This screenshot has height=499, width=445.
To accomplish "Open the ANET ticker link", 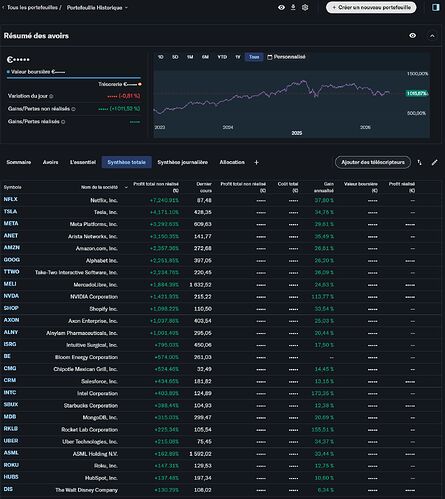I will click(x=11, y=236).
